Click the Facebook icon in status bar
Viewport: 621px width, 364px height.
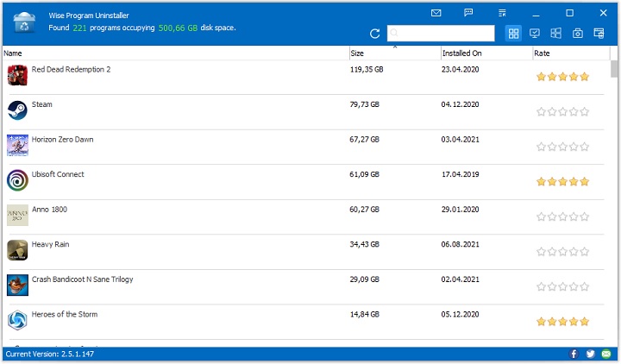click(x=574, y=354)
